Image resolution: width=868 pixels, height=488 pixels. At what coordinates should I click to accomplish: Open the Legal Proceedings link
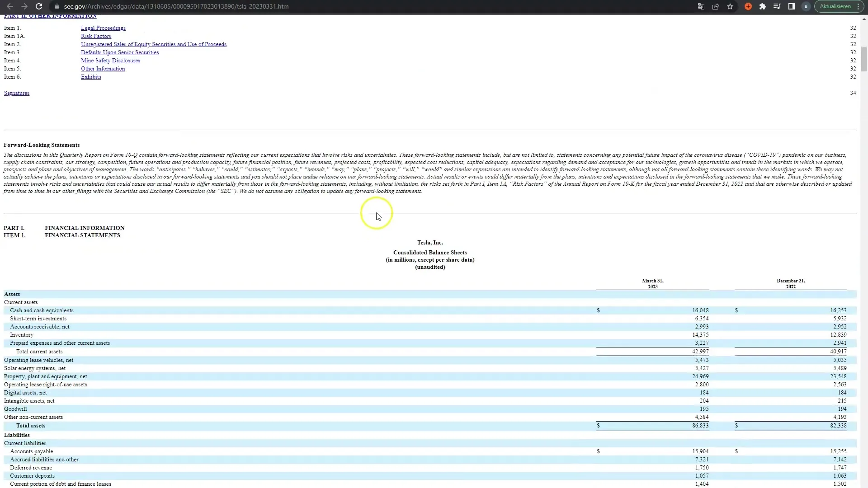pyautogui.click(x=103, y=28)
